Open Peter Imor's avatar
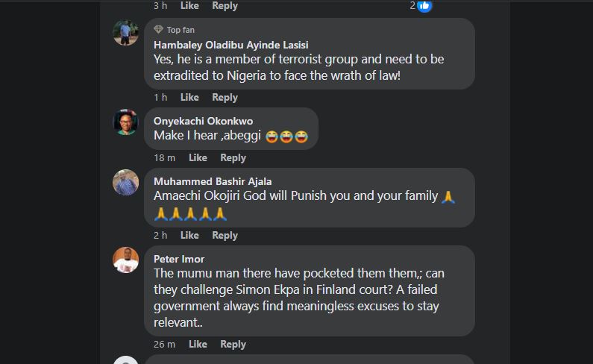This screenshot has width=593, height=364. [125, 260]
